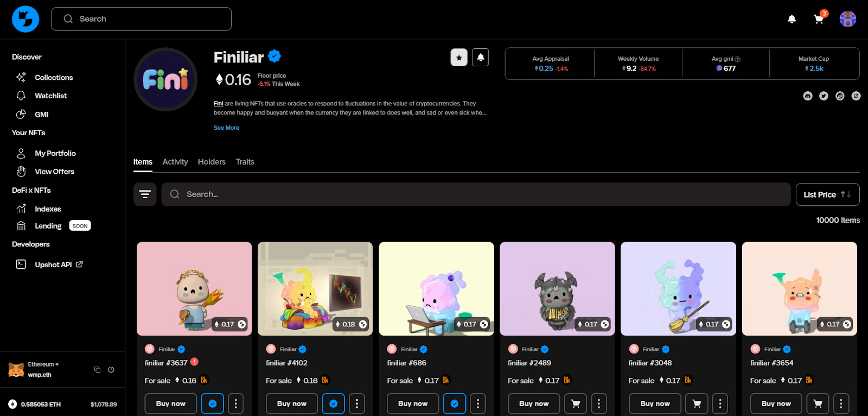Open the notifications bell in the top bar
868x416 pixels.
coord(792,19)
